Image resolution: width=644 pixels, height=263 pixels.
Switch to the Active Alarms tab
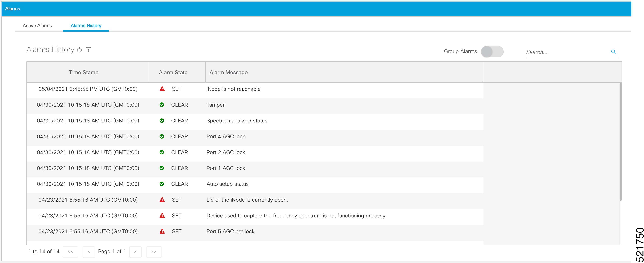37,25
